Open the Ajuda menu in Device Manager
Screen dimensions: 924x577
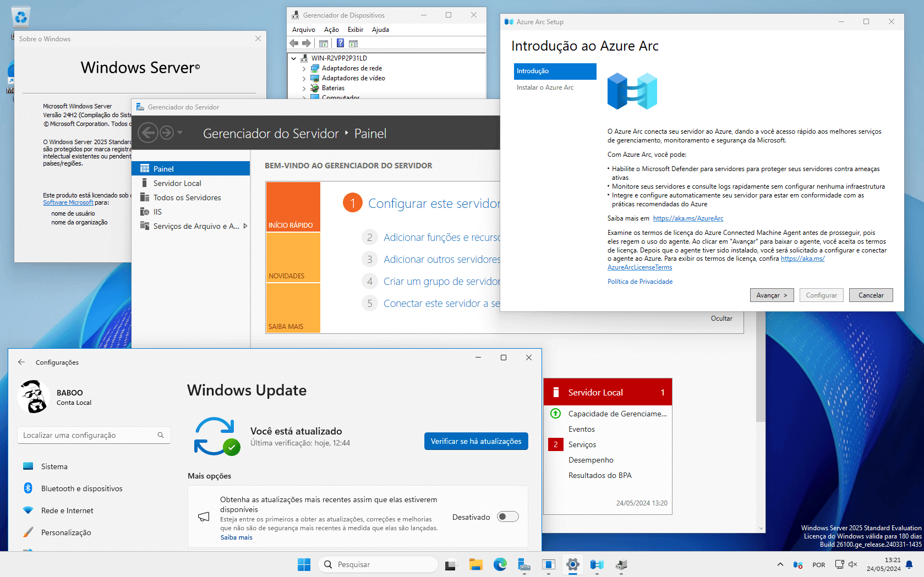pos(380,30)
